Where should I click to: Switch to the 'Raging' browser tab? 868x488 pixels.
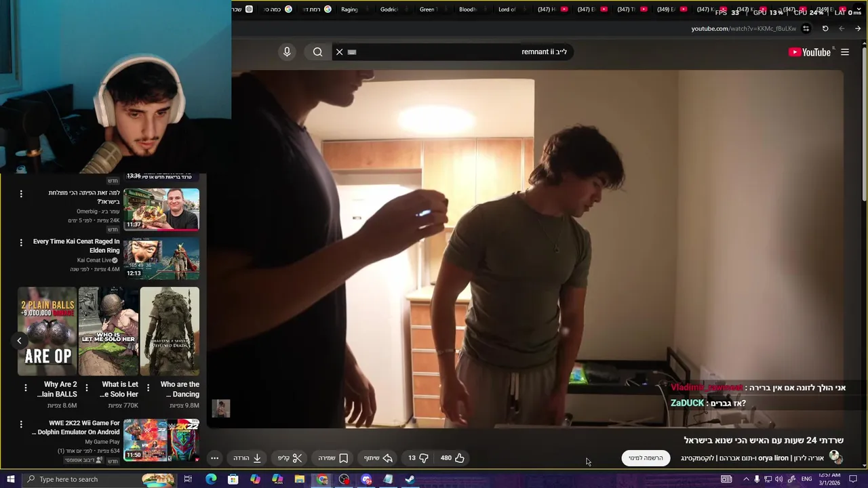(350, 9)
